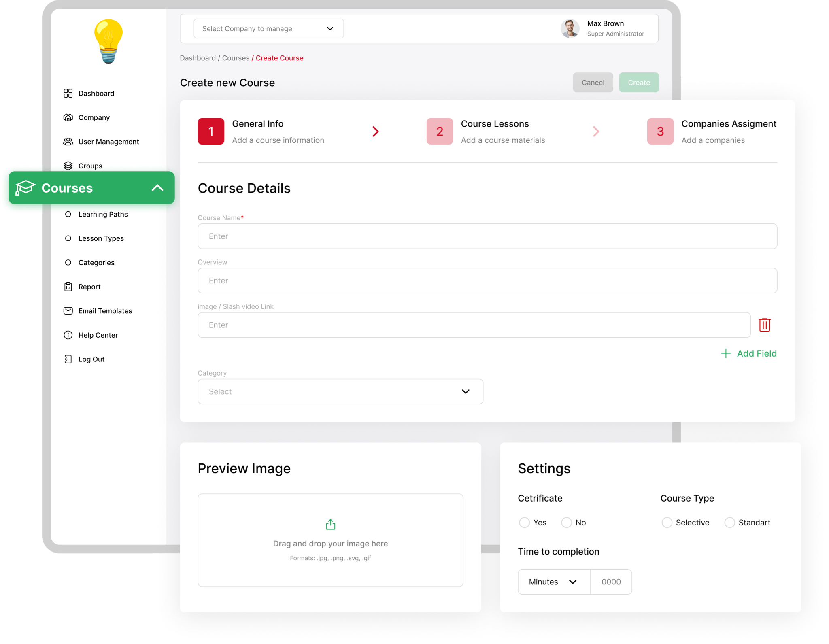Click the Add Field link
The width and height of the screenshot is (829, 644).
[x=748, y=353]
